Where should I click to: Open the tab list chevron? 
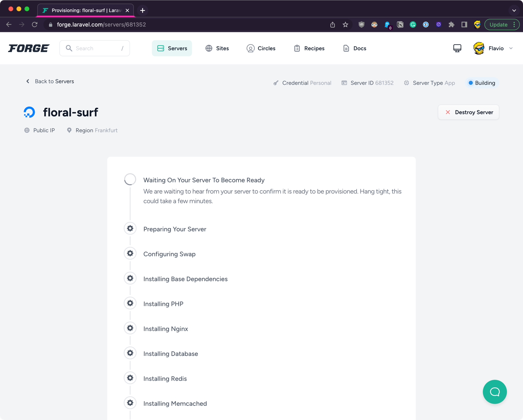[x=514, y=10]
